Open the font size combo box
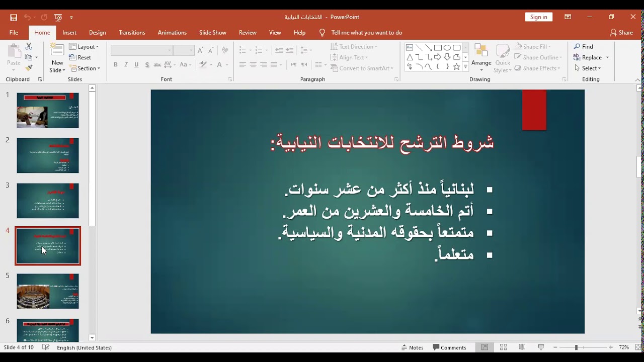 coord(184,50)
